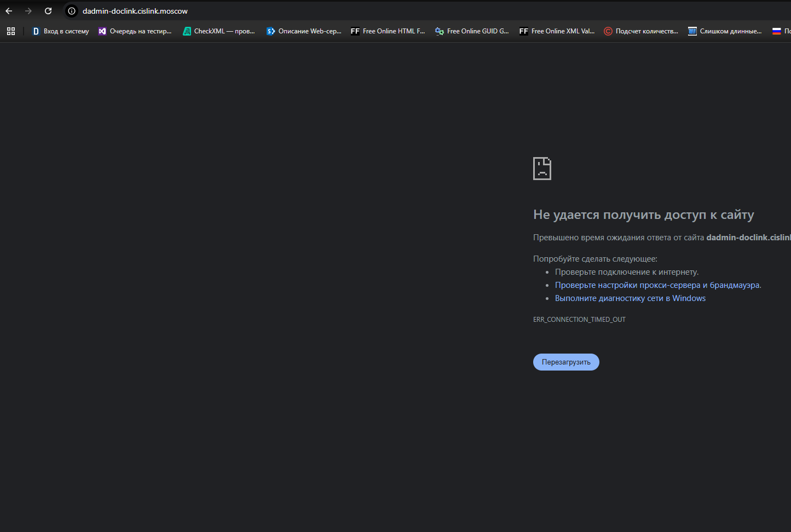Open the "Вход в систему" bookmark
791x532 pixels.
coord(61,31)
